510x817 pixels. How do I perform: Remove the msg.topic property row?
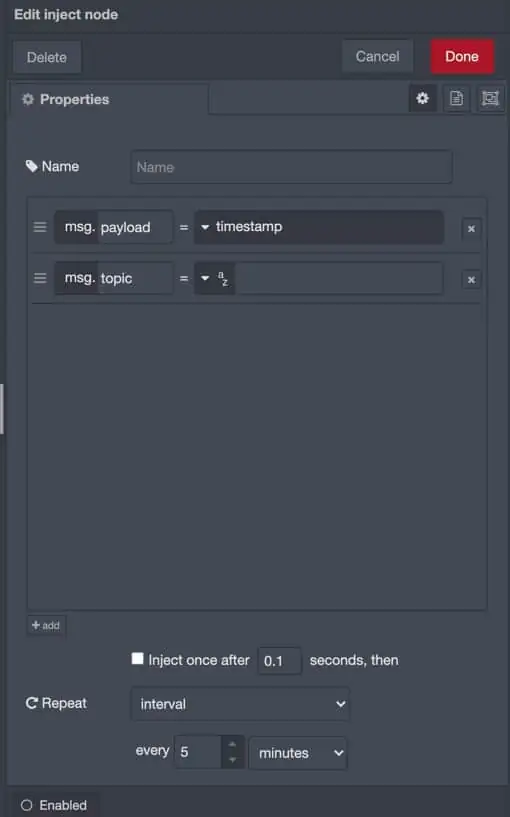pyautogui.click(x=471, y=280)
